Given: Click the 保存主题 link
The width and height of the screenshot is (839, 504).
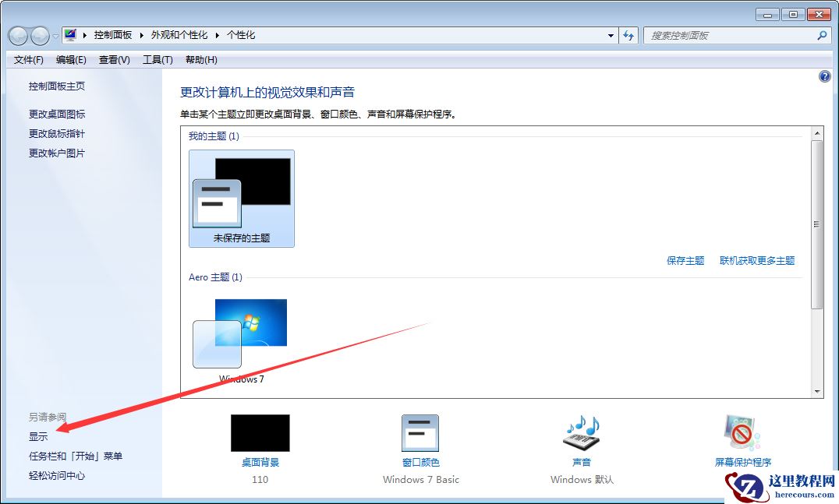Looking at the screenshot, I should 685,260.
